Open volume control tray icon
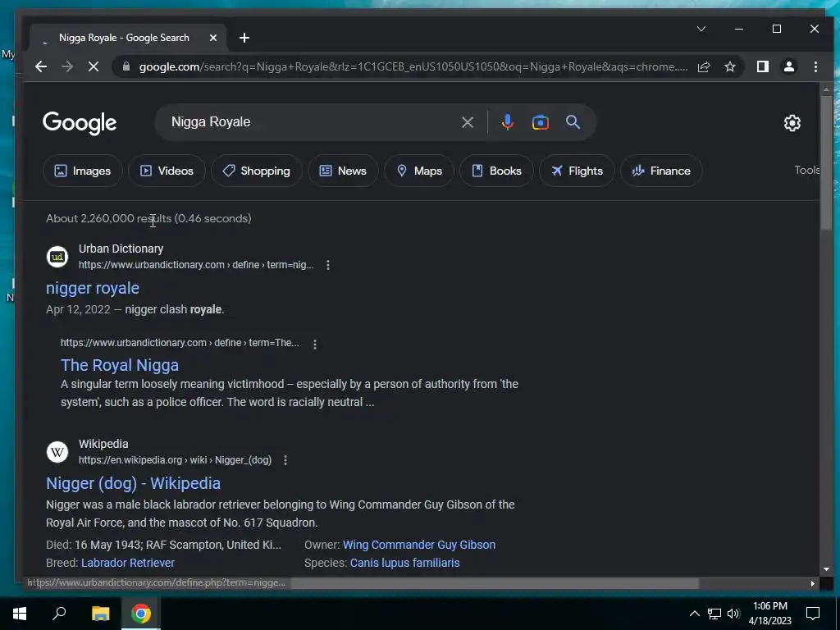This screenshot has width=840, height=630. [733, 614]
